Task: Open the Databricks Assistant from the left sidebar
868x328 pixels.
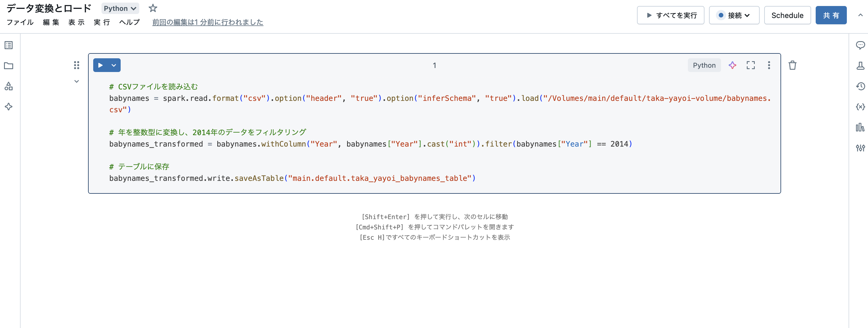Action: 8,106
